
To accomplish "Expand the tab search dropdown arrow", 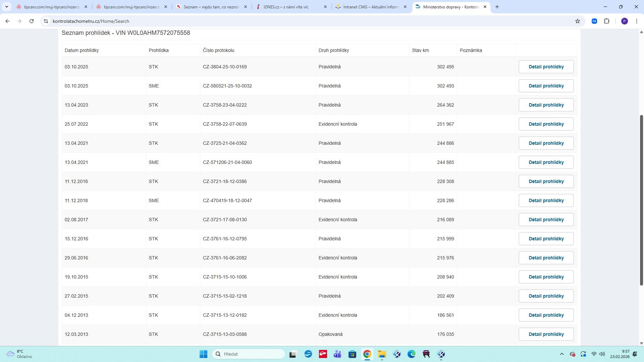I will [x=6, y=7].
